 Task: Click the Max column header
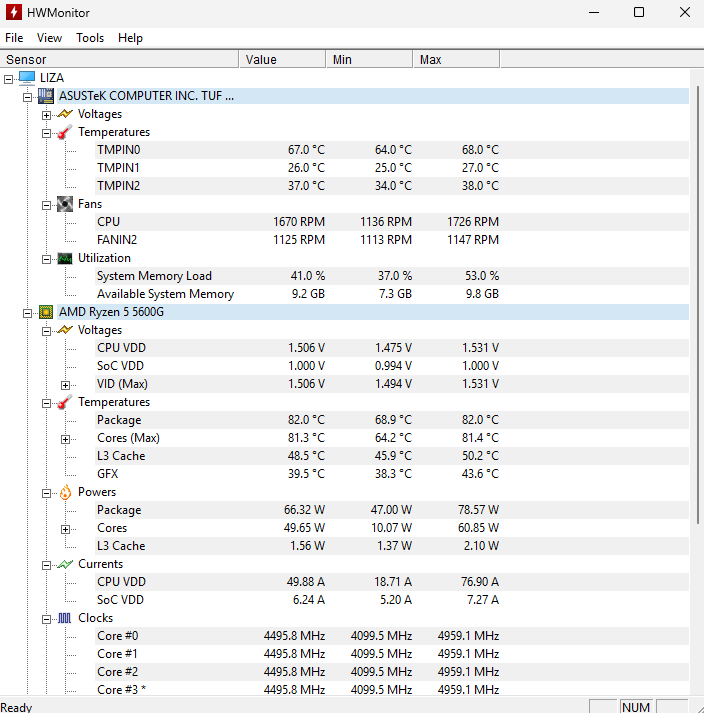457,60
